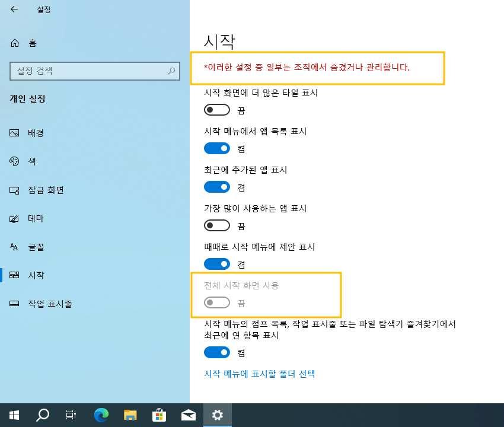Select 배경 in the sidebar
The image size is (504, 427).
click(x=36, y=133)
